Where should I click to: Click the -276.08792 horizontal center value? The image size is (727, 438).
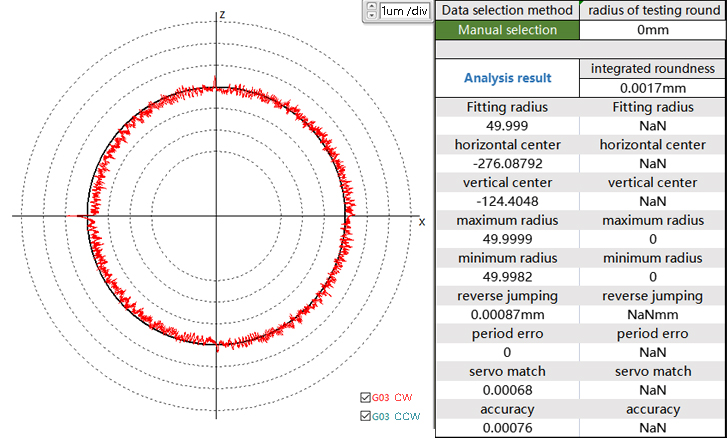[508, 164]
